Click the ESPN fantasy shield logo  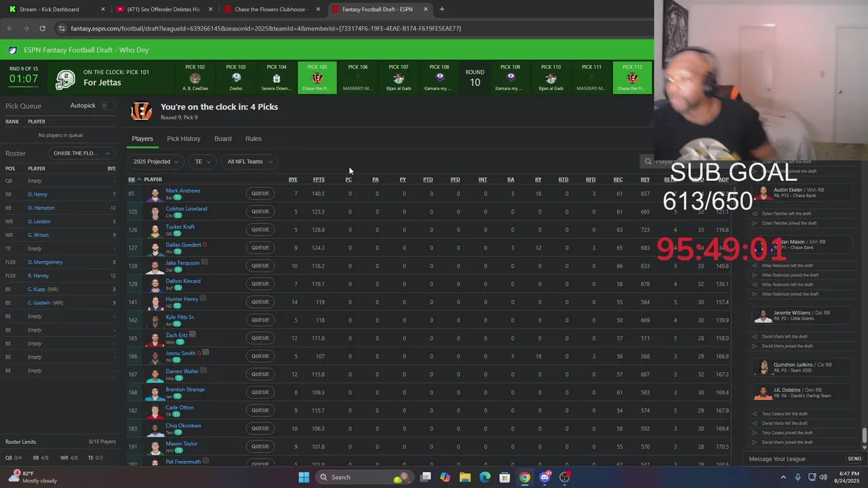[13, 50]
